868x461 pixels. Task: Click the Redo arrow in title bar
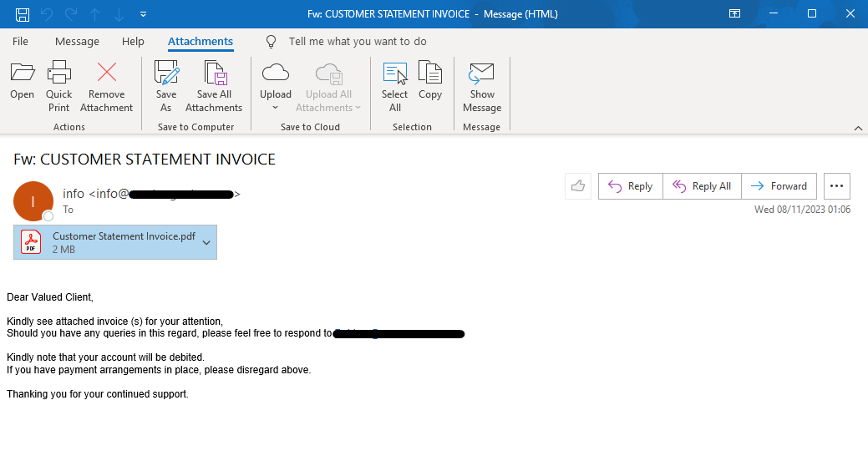click(x=71, y=14)
